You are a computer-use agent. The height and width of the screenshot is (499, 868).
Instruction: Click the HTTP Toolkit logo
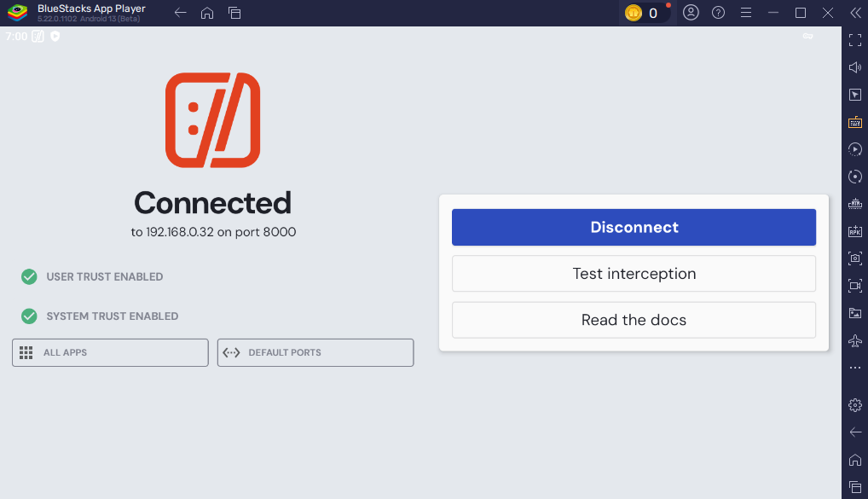point(212,120)
